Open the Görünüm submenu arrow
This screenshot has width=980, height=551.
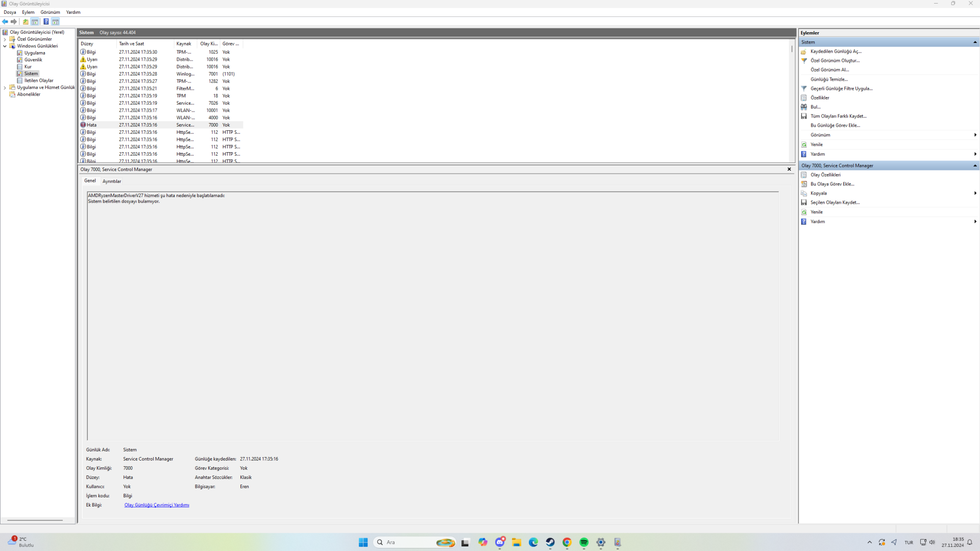coord(975,135)
